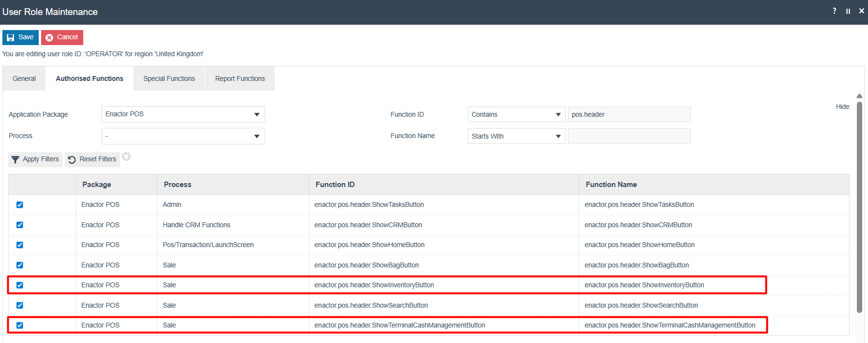This screenshot has width=868, height=343.
Task: Click the Function ID filter text field
Action: pyautogui.click(x=629, y=114)
